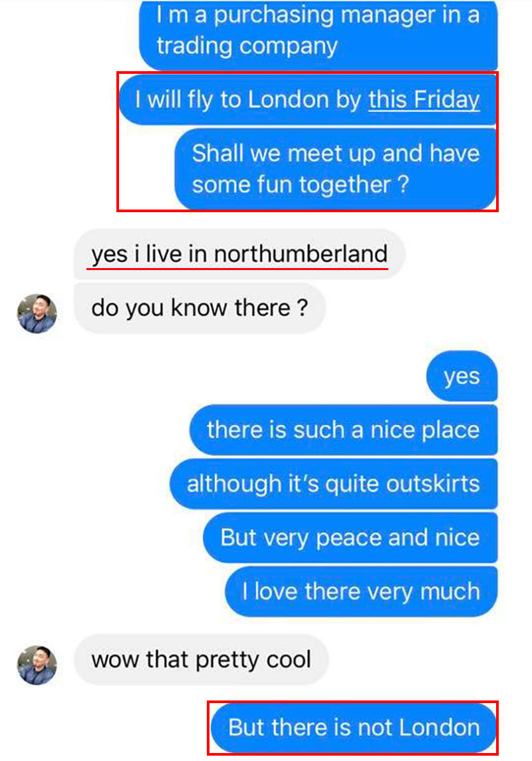This screenshot has height=761, width=532.
Task: Tap the "although it's quite outskirts" bubble
Action: click(334, 484)
